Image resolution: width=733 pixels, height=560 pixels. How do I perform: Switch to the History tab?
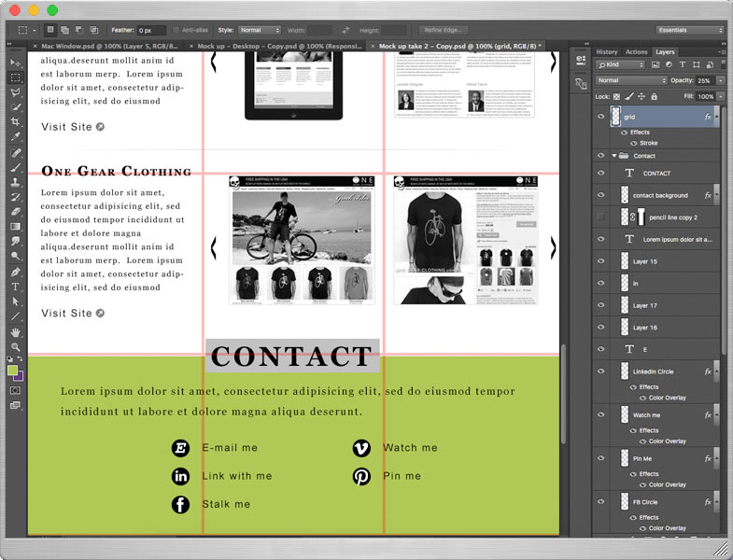click(607, 52)
